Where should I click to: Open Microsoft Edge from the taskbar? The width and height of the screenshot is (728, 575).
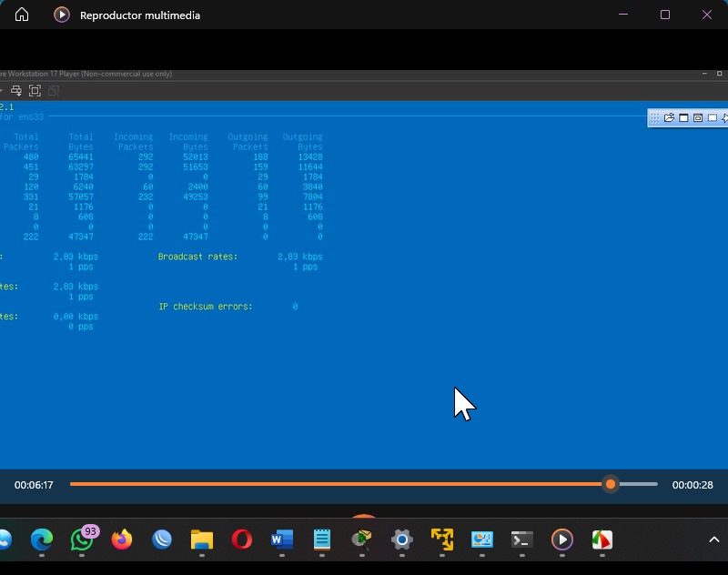click(42, 540)
